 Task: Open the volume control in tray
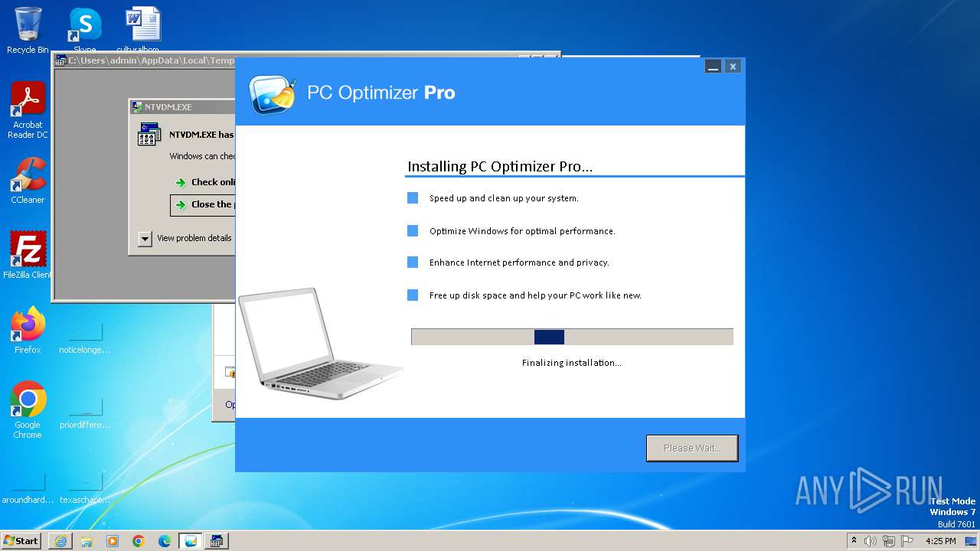coord(871,541)
